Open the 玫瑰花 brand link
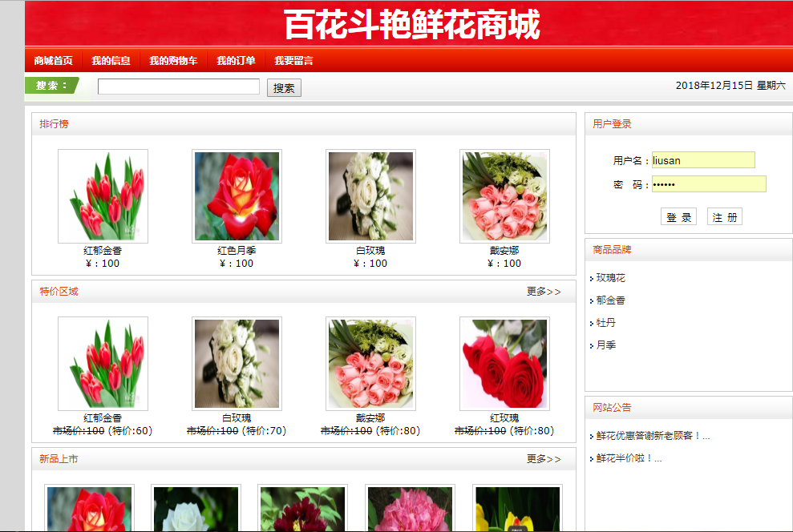This screenshot has height=532, width=793. click(610, 278)
